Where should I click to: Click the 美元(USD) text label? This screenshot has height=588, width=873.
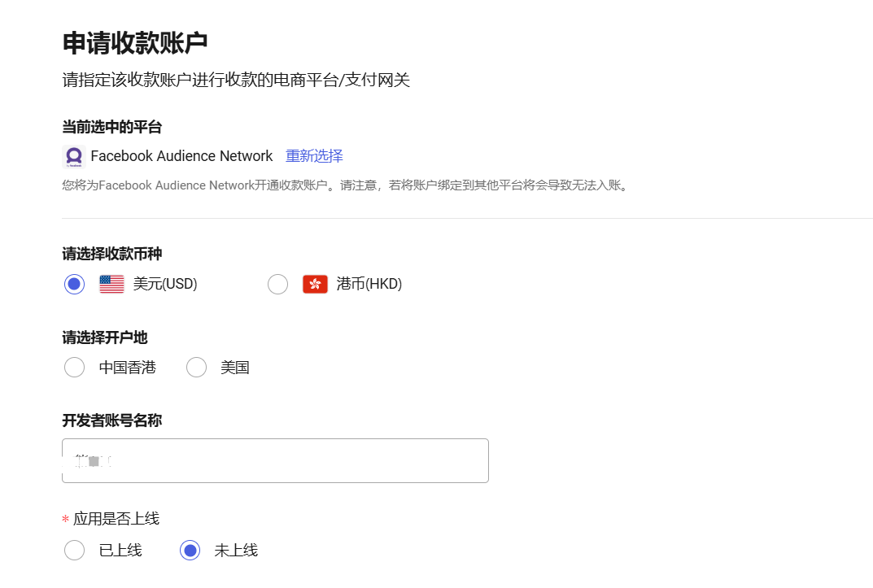coord(165,284)
